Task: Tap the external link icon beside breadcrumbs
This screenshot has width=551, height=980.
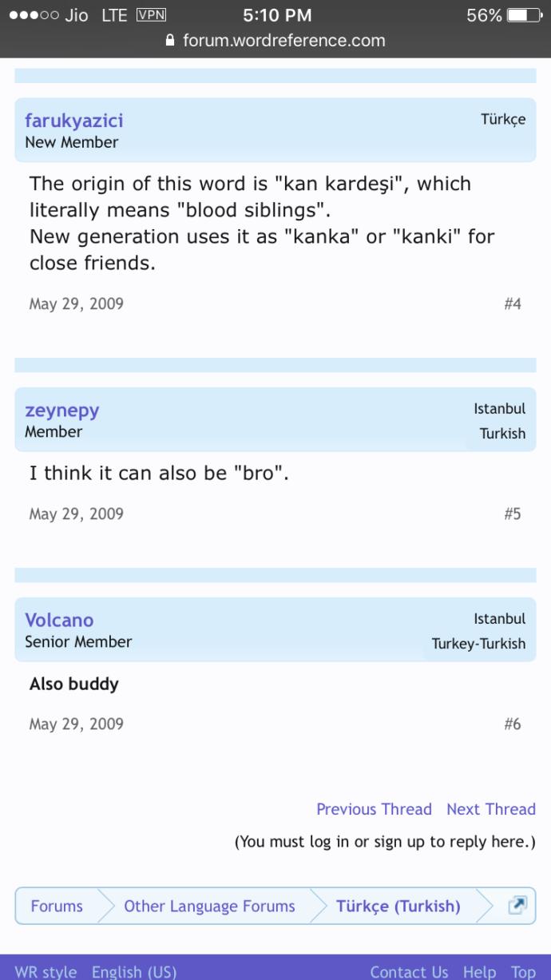Action: (x=517, y=906)
